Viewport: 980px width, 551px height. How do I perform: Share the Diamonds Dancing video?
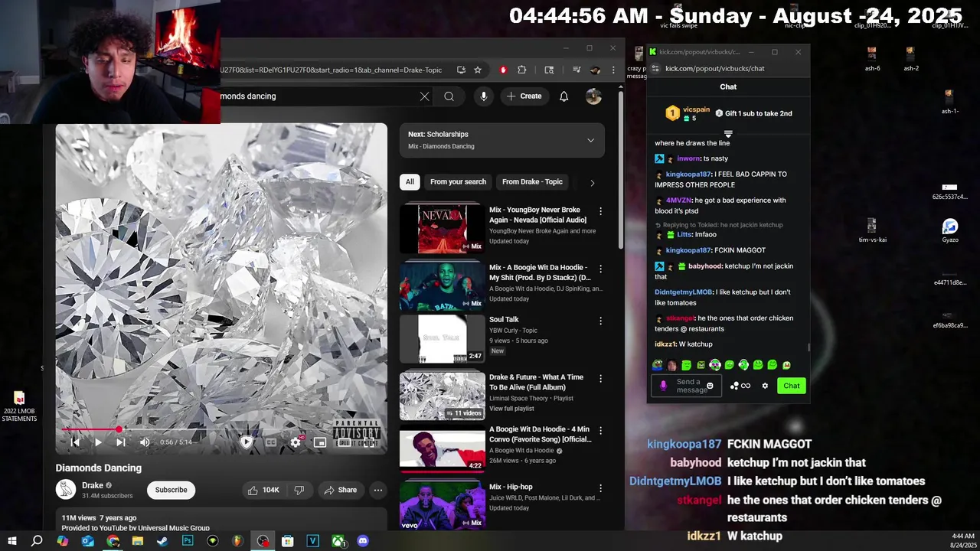point(340,490)
